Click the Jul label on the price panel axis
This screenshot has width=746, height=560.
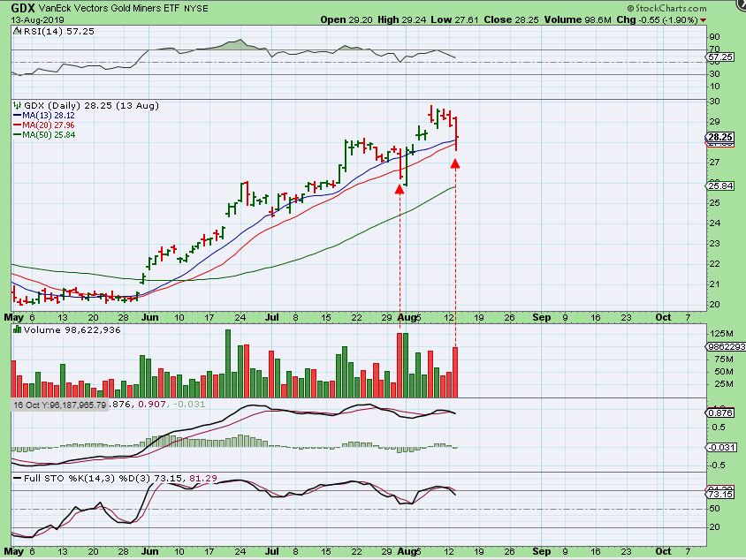[271, 317]
